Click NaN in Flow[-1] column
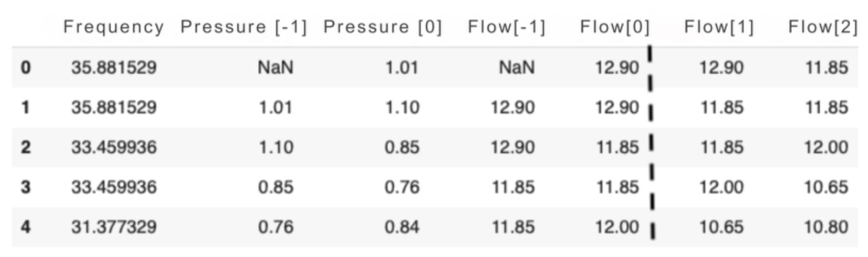Screen dimensions: 868x257 click(x=517, y=67)
